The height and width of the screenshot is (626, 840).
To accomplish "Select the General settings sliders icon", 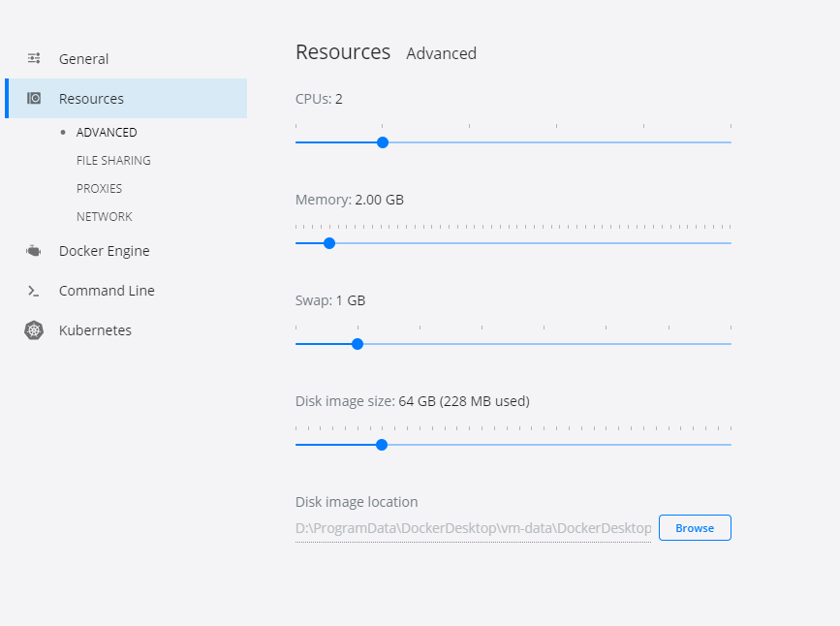I will coord(35,58).
